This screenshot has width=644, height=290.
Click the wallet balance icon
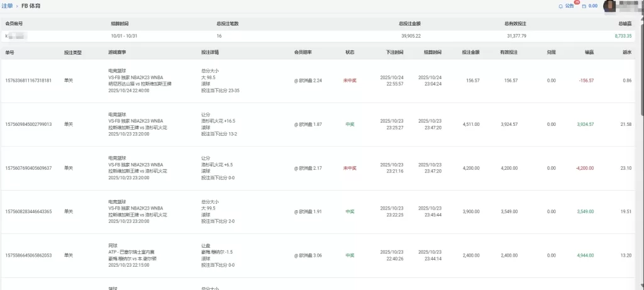(584, 6)
